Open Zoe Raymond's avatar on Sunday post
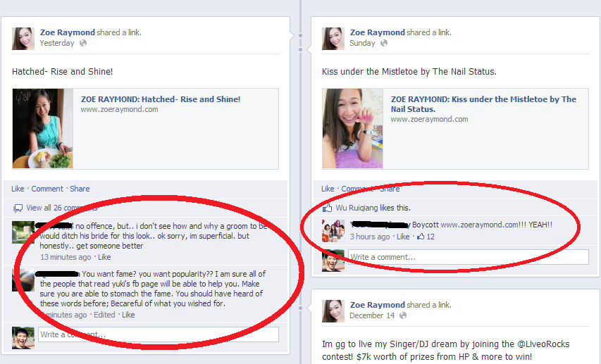Screen dimensions: 601x364 coord(333,38)
